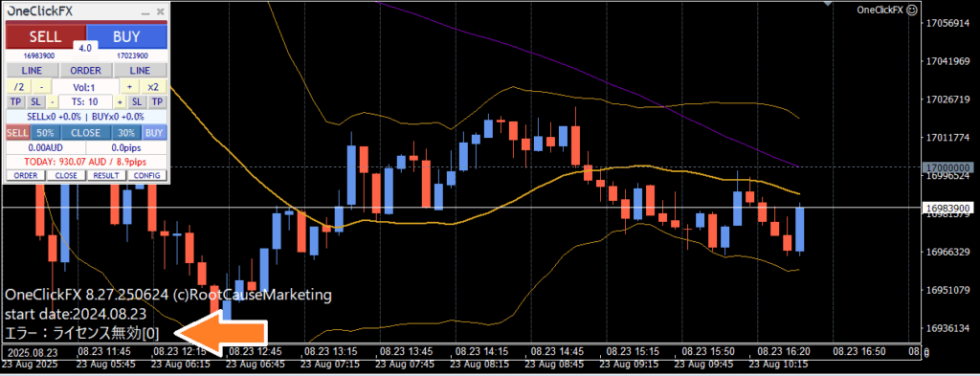Click the large red SELL button

pyautogui.click(x=46, y=36)
